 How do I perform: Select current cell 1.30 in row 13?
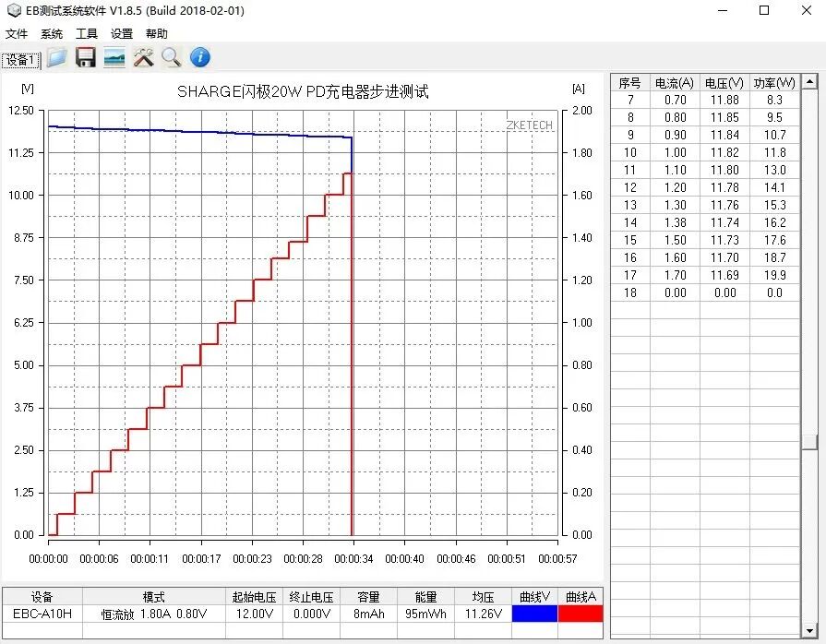pyautogui.click(x=675, y=205)
